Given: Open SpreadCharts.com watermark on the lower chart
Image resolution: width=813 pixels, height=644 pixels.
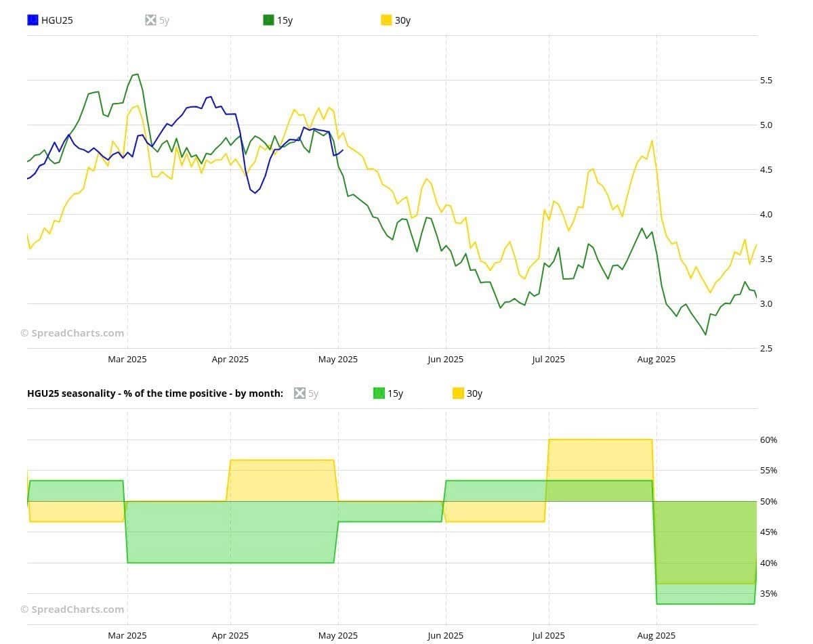Looking at the screenshot, I should click(72, 609).
